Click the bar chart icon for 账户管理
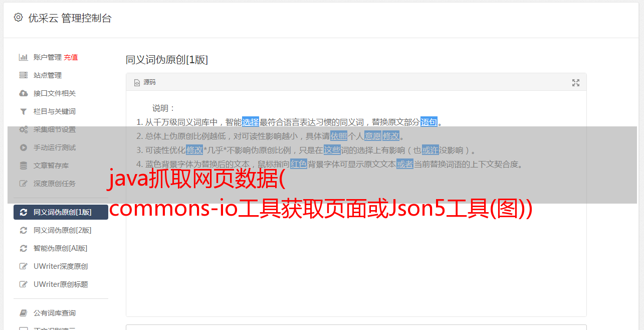Screen dimensions: 644x330 [x=23, y=57]
